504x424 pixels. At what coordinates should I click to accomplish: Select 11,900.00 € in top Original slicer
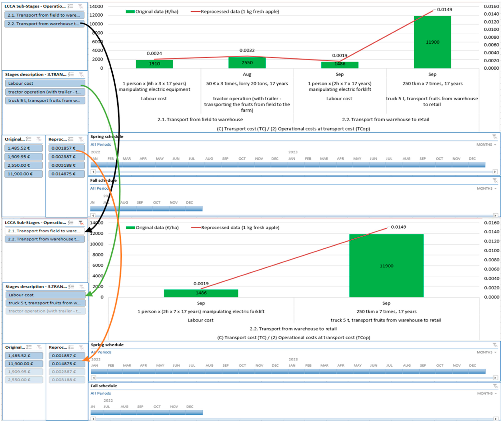(23, 174)
